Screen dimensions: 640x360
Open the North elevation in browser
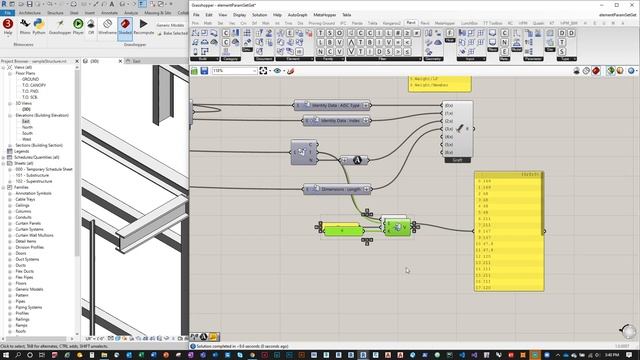click(x=27, y=127)
